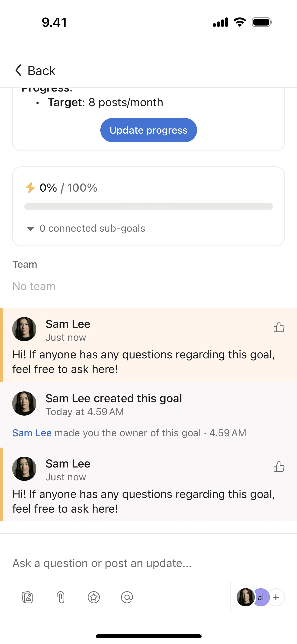297x644 pixels.
Task: Open Sam Lee's avatar in goal-created entry
Action: 24,404
